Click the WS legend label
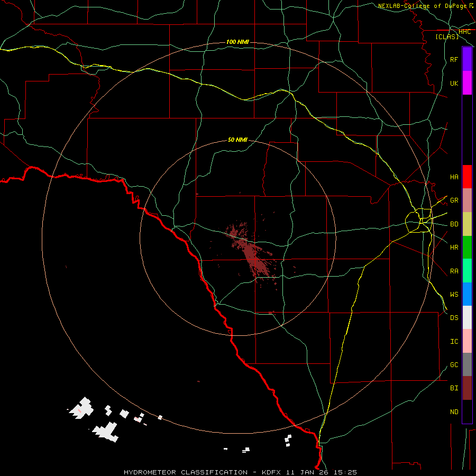The width and height of the screenshot is (476, 476). coord(454,294)
